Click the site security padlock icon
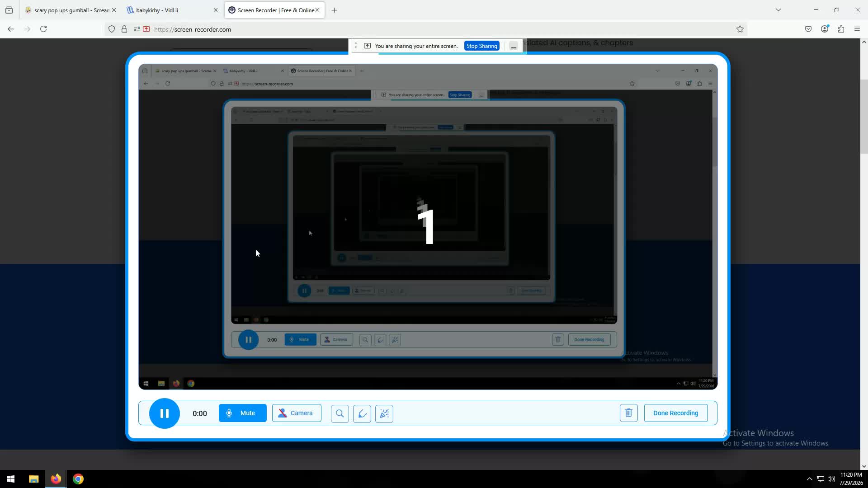The width and height of the screenshot is (868, 488). (x=124, y=29)
